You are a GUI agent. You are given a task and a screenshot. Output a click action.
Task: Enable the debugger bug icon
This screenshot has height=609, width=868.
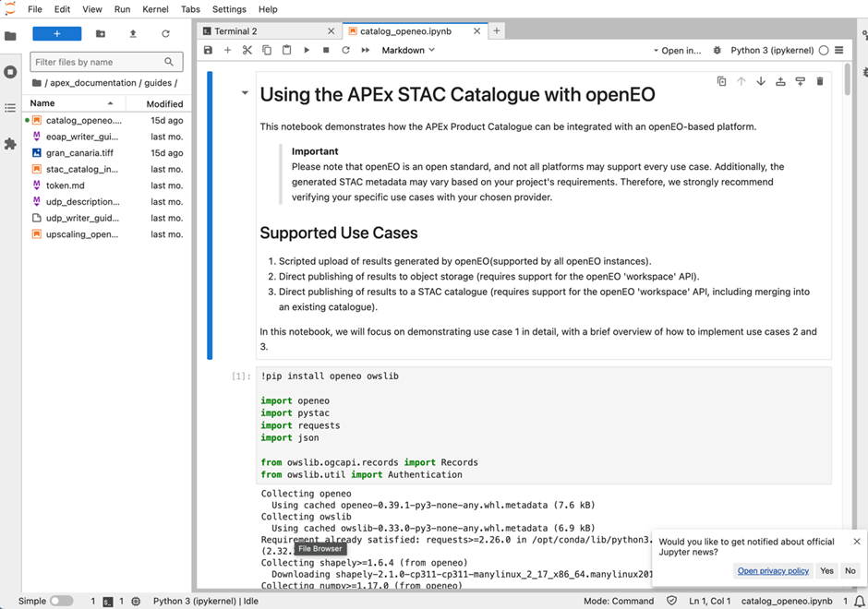point(717,51)
